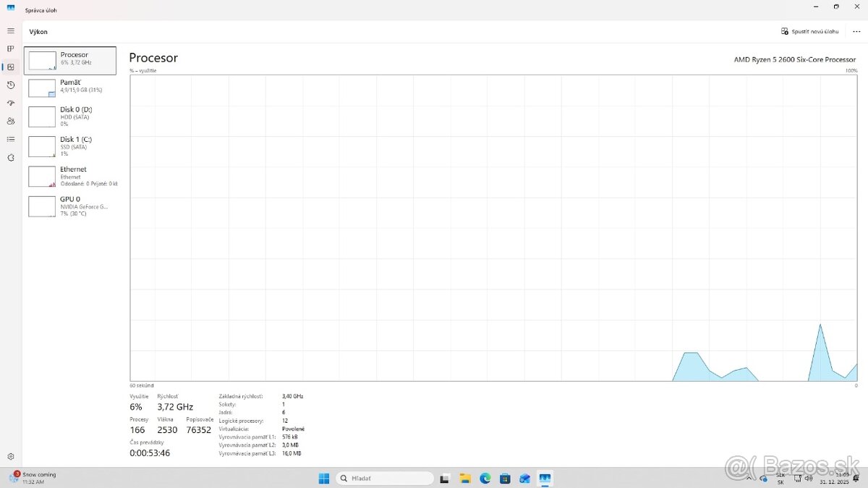Open the Users page icon
The height and width of the screenshot is (488, 868).
click(11, 121)
